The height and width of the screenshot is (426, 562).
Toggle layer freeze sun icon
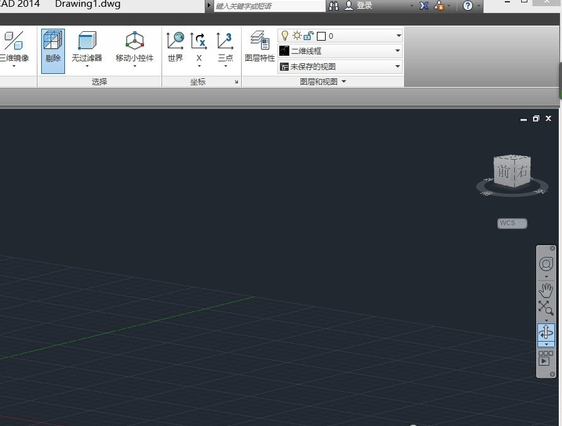point(296,35)
